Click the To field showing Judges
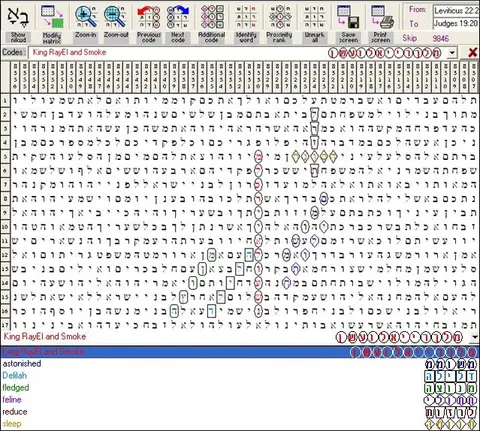The height and width of the screenshot is (431, 480). point(456,23)
